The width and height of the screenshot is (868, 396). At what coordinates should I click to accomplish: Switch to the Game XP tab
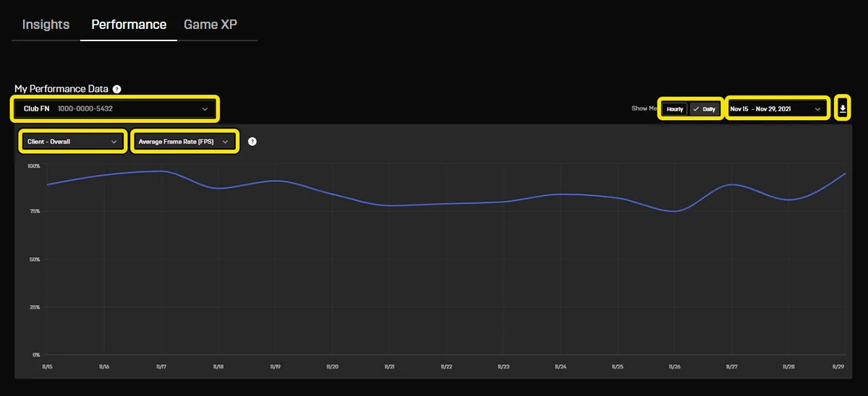coord(210,25)
